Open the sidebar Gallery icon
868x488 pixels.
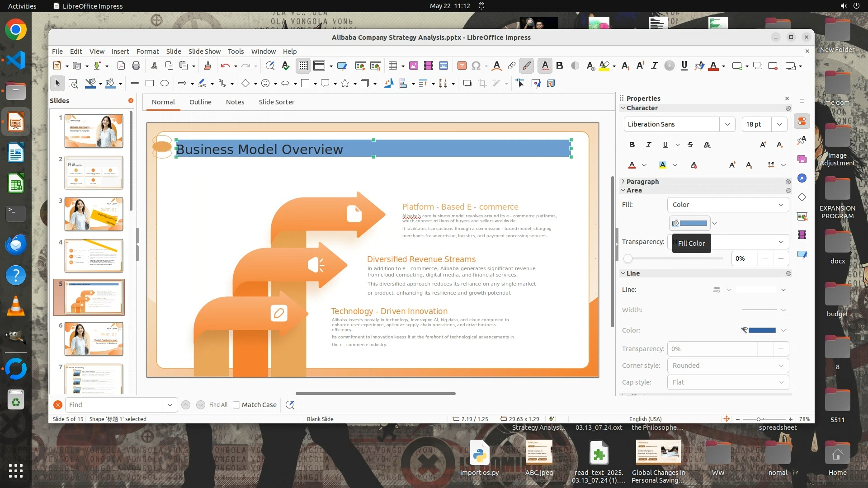tap(802, 159)
